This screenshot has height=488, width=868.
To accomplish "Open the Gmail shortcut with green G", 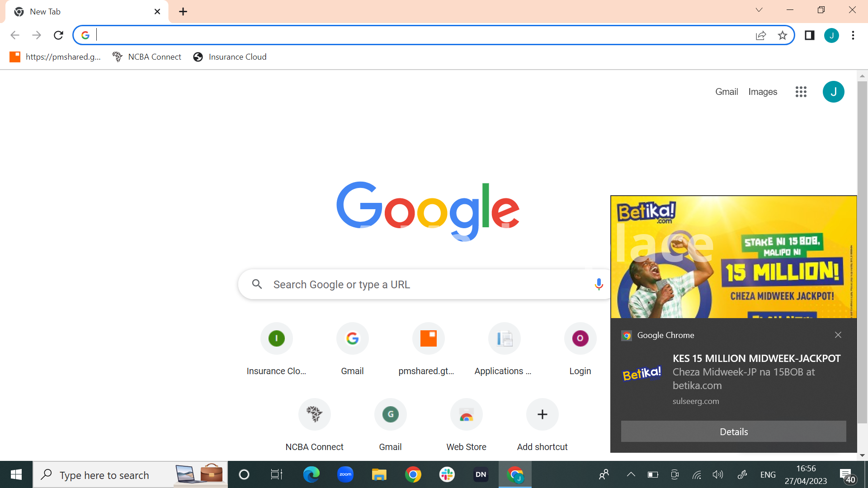I will tap(390, 425).
